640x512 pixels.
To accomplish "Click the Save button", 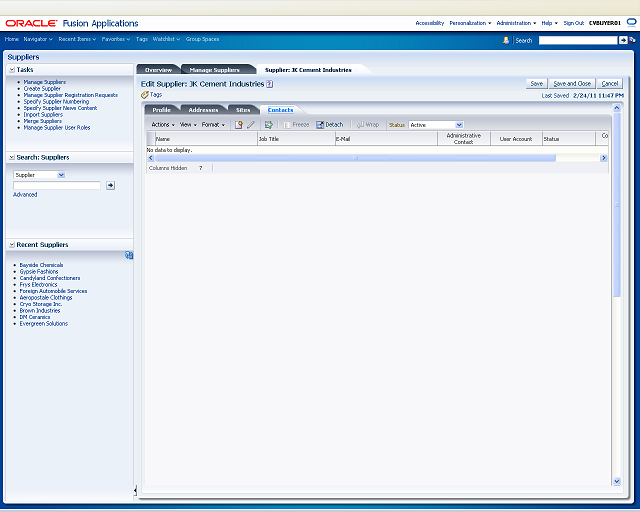I will click(x=536, y=84).
